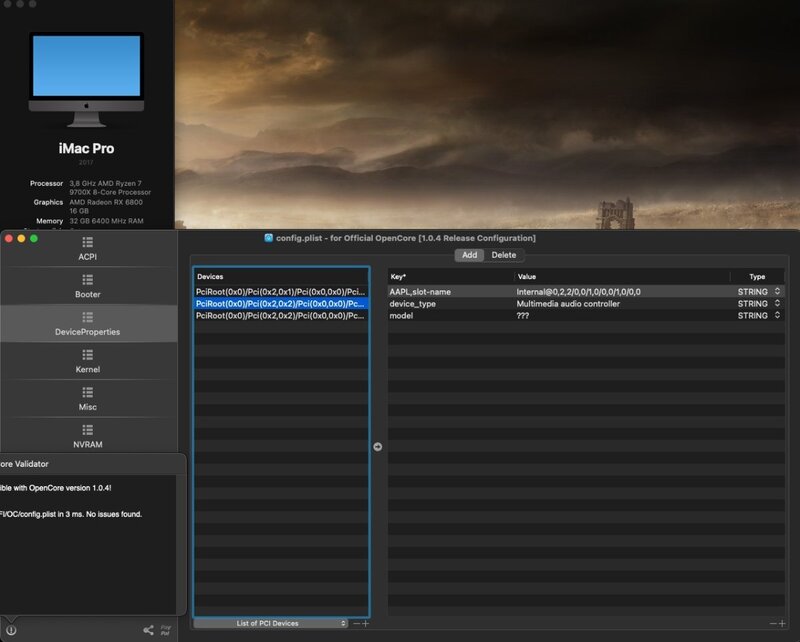Click the Validator popup title text
The image size is (800, 642).
pos(24,464)
